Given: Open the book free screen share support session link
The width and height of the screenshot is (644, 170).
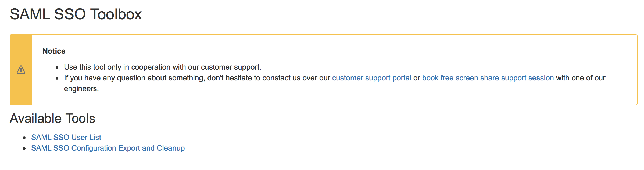Looking at the screenshot, I should (488, 78).
